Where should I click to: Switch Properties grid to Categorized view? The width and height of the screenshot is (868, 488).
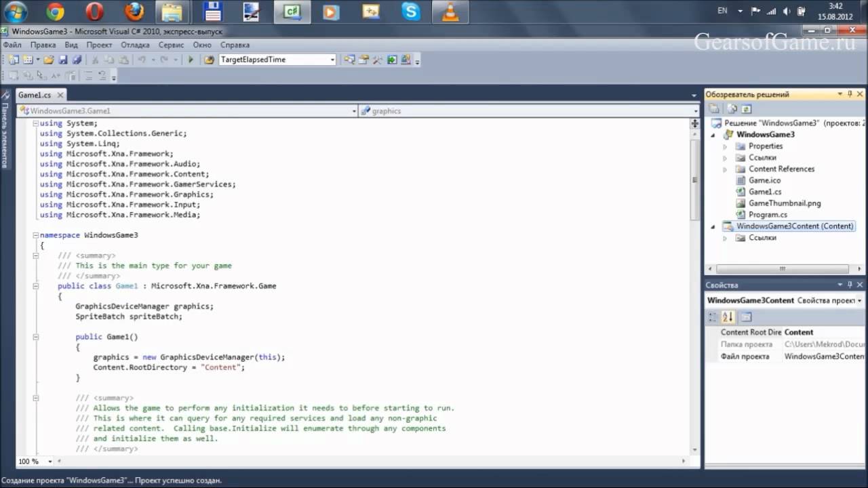(713, 317)
